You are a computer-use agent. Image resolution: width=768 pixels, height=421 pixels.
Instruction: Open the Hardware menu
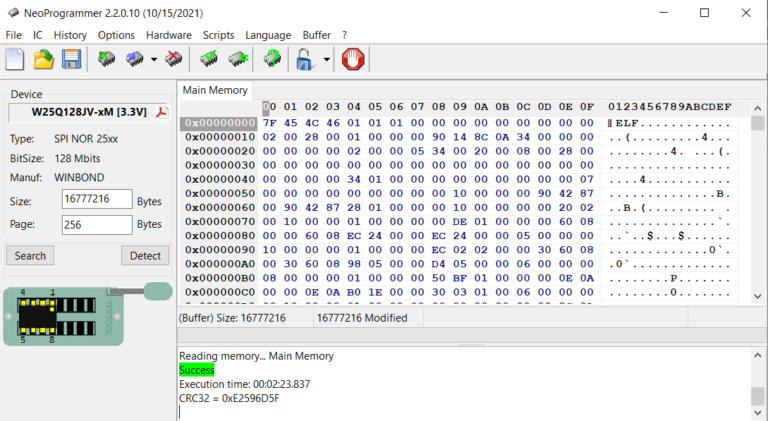[x=168, y=35]
